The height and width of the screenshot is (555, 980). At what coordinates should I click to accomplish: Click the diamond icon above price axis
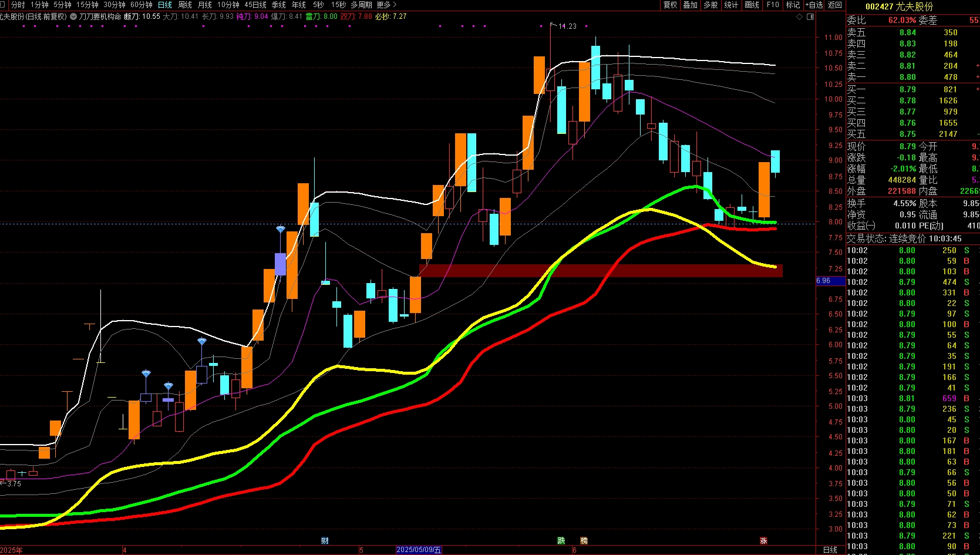800,17
